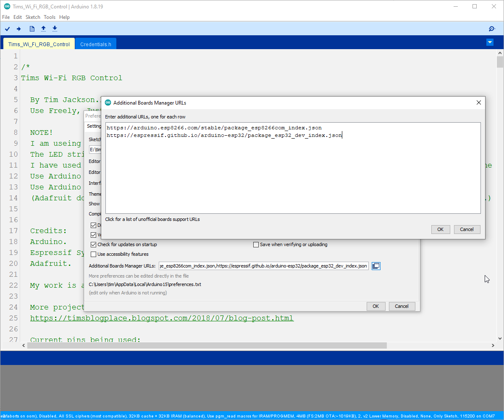Viewport: 504px width, 420px height.
Task: Click the esp32 dev index URL line
Action: pos(224,135)
